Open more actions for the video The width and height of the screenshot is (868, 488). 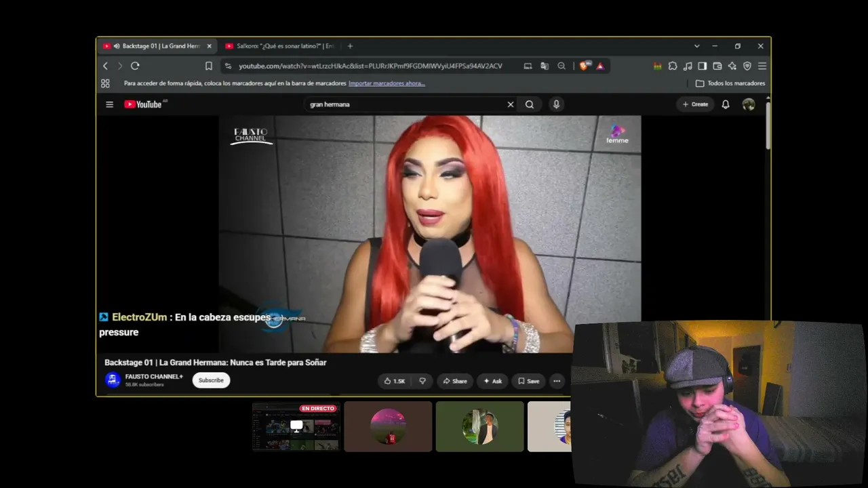pyautogui.click(x=557, y=381)
